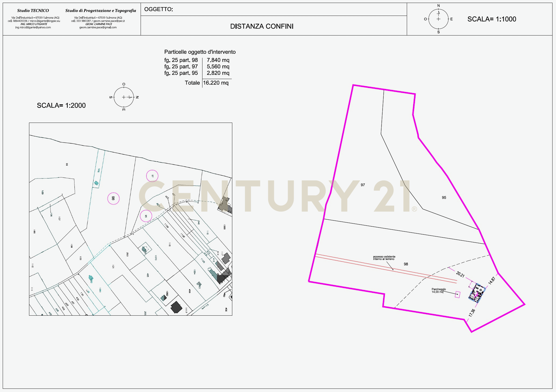Screen dimensions: 556x392
Task: Click the name "ING. MIRCO LITIGANTE"
Action: (34, 24)
